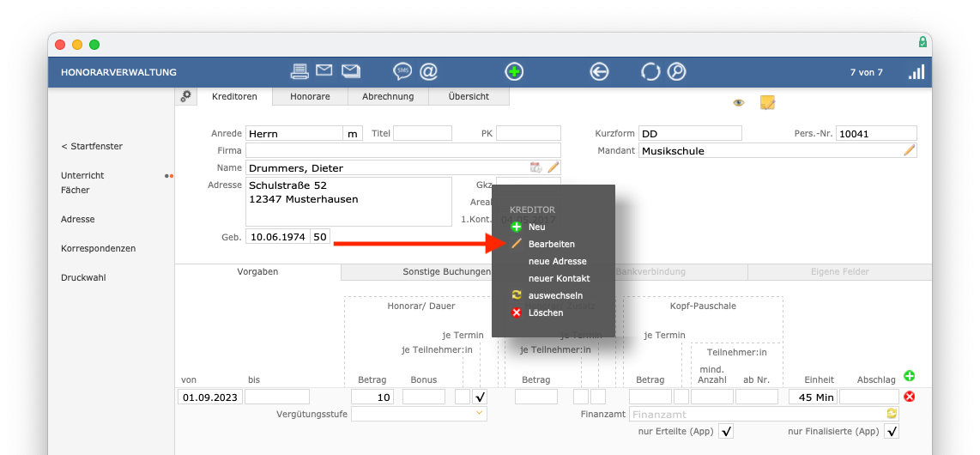Click the pencil icon in Mandant field
The image size is (980, 455).
tap(910, 150)
